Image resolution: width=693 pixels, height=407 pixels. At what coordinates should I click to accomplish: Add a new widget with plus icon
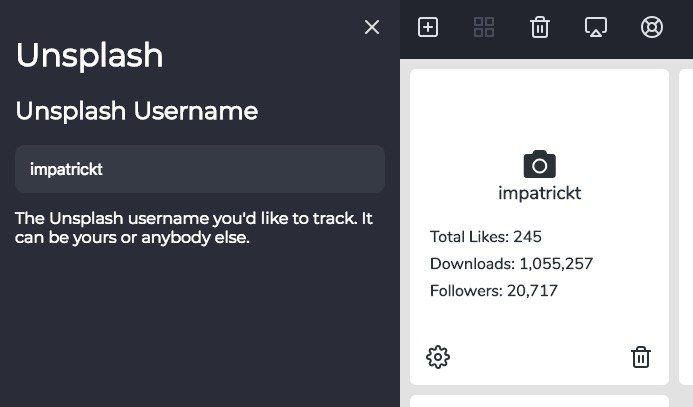pos(428,27)
